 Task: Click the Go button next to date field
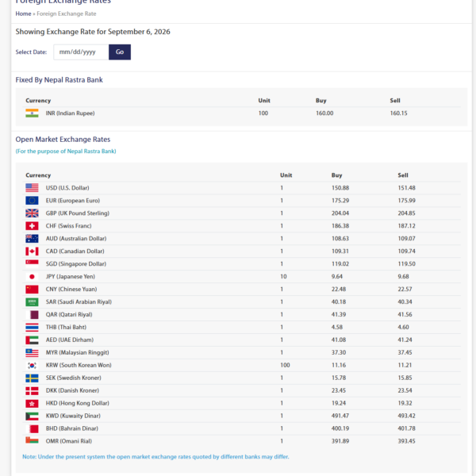(x=120, y=52)
